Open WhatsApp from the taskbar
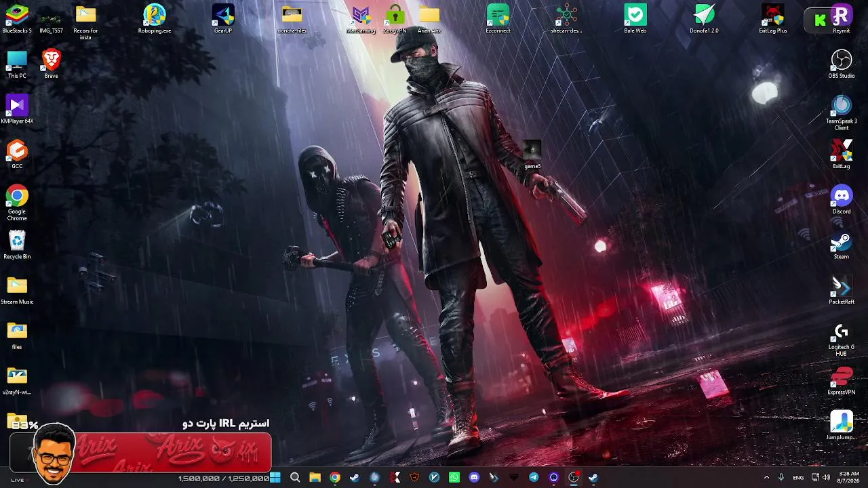This screenshot has height=488, width=868. coord(454,477)
